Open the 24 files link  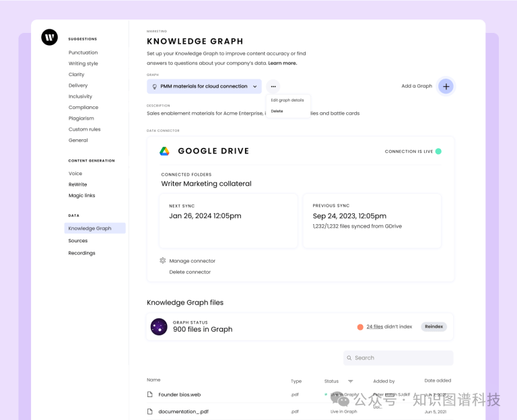pos(374,326)
